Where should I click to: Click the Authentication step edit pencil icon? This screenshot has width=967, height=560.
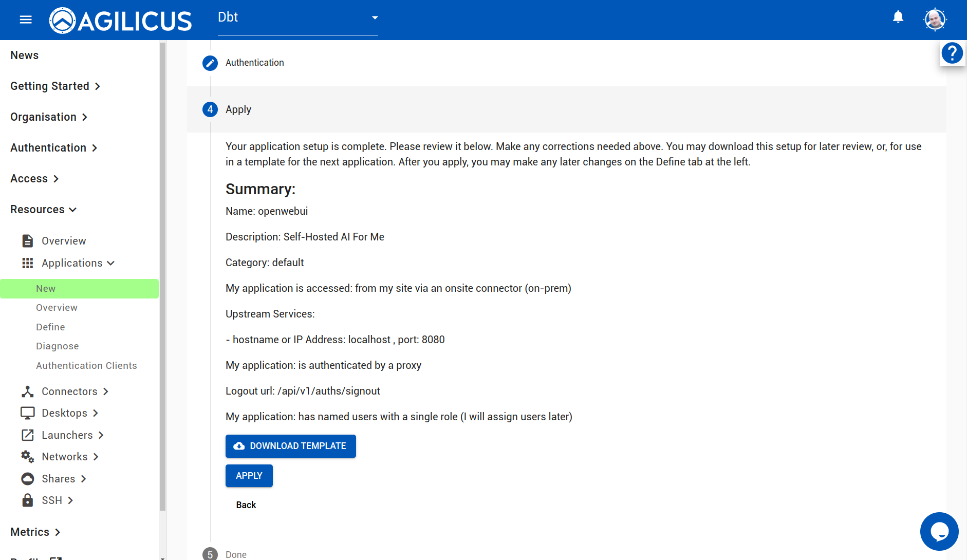210,63
